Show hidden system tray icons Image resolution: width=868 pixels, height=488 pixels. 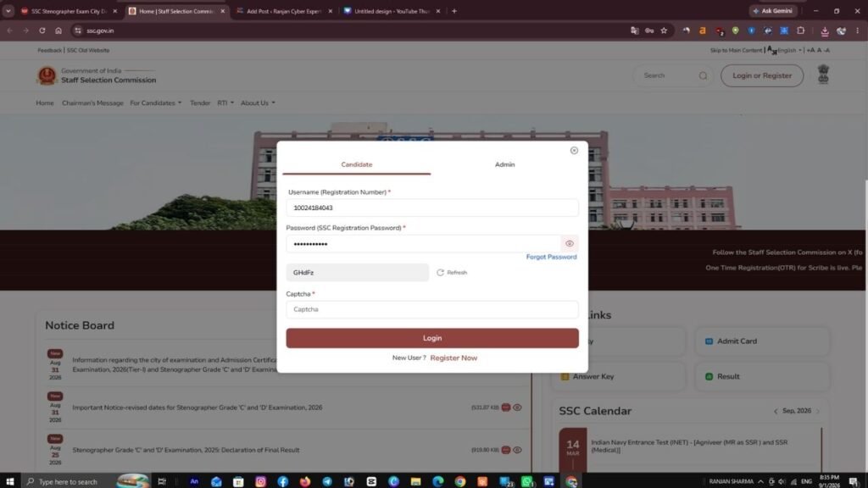[760, 481]
